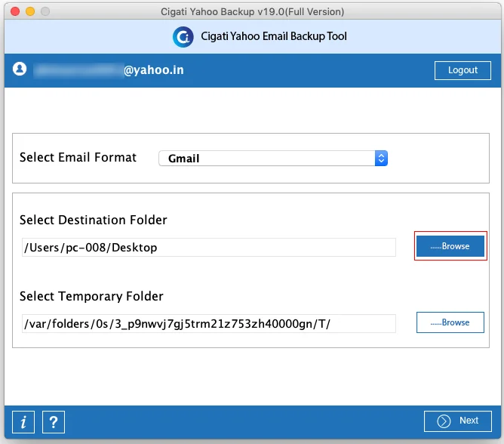The image size is (504, 444).
Task: Click the Logout button
Action: [463, 70]
